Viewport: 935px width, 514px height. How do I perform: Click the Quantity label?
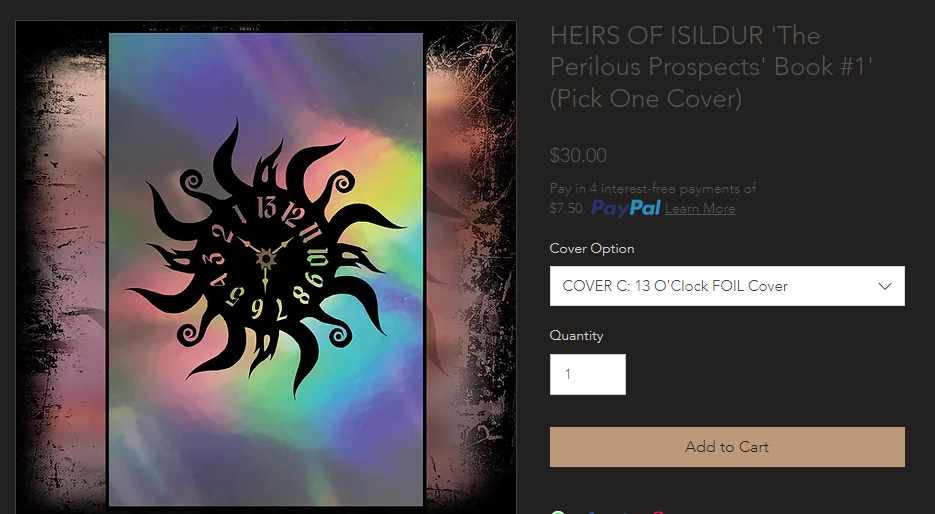576,336
